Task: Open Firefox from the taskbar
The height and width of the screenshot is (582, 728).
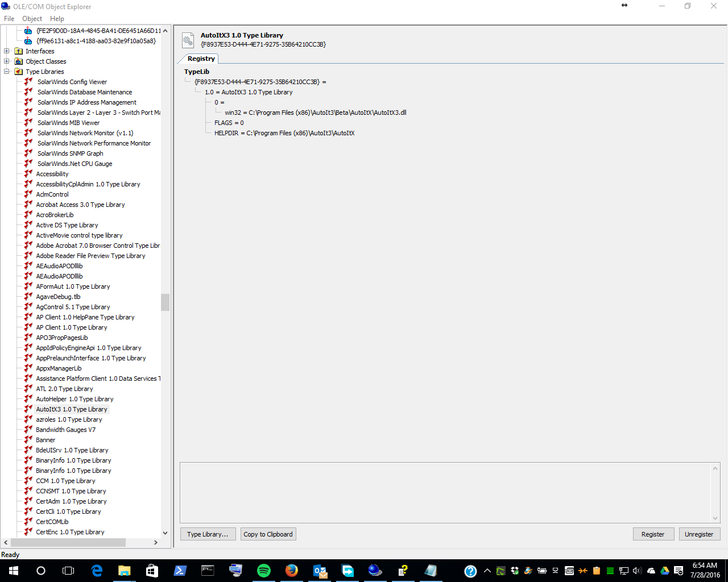Action: pyautogui.click(x=292, y=571)
